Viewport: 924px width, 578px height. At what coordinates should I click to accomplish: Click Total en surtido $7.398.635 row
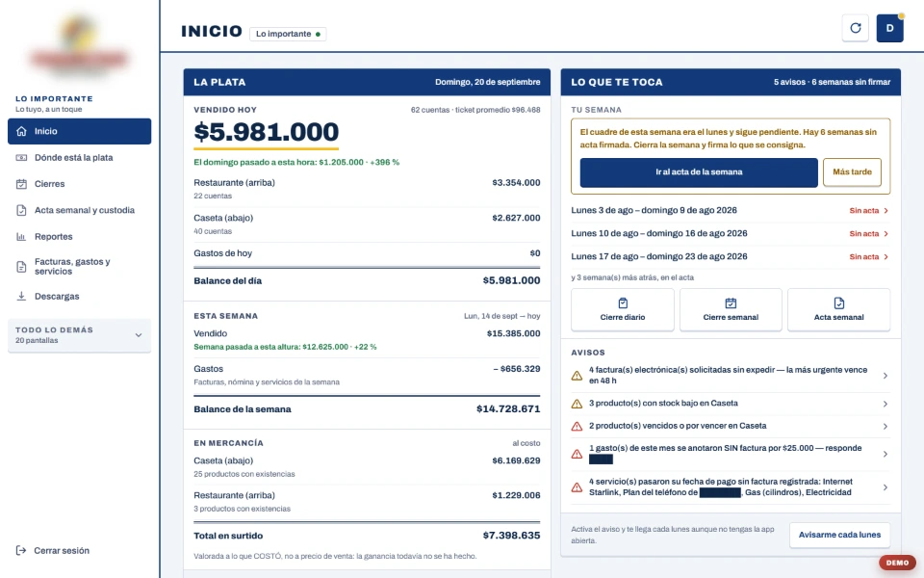tap(367, 536)
